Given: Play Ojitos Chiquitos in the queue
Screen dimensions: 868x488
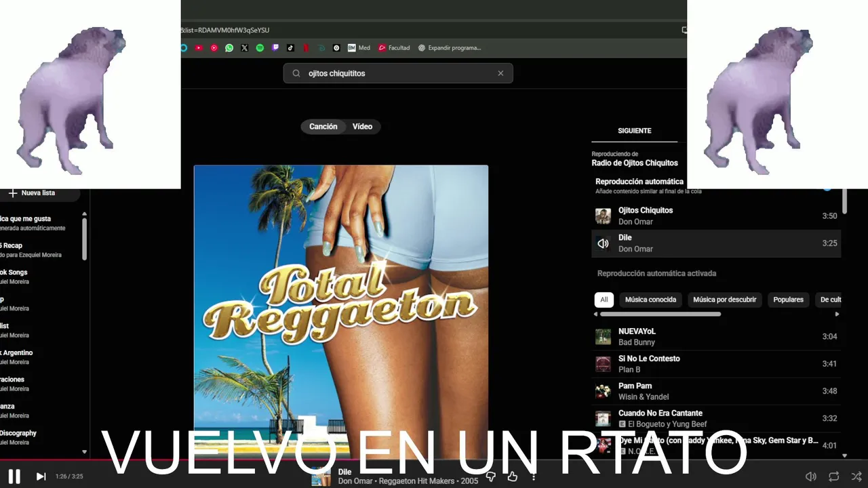Looking at the screenshot, I should tap(716, 216).
